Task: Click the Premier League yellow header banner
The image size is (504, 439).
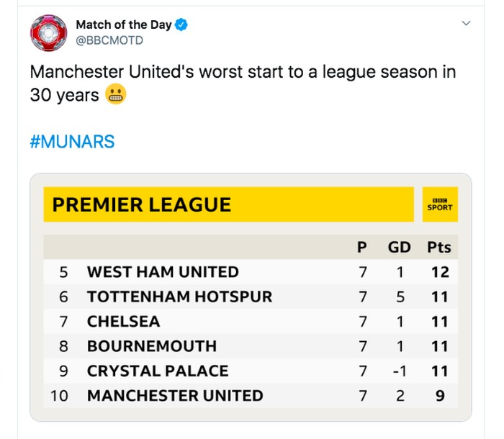Action: coord(228,204)
